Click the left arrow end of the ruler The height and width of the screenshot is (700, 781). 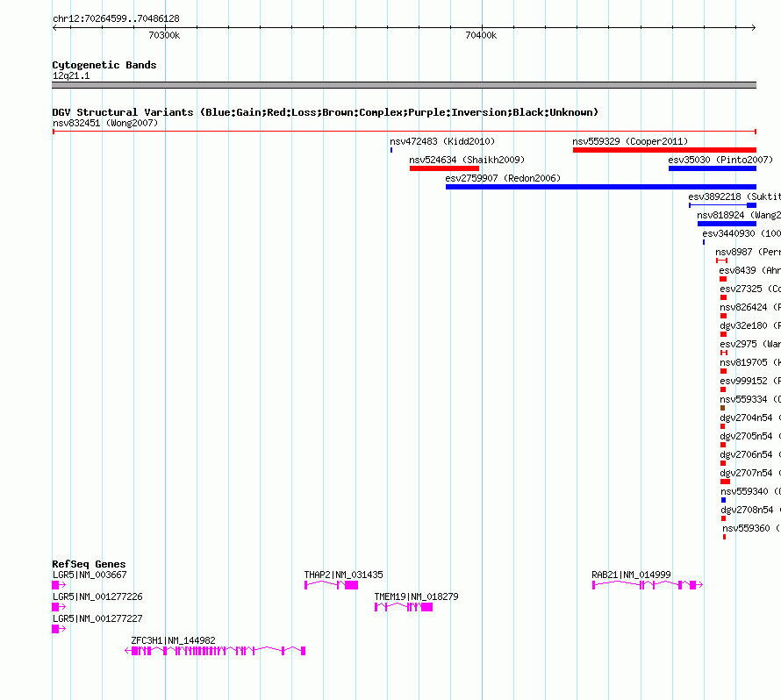[x=54, y=28]
